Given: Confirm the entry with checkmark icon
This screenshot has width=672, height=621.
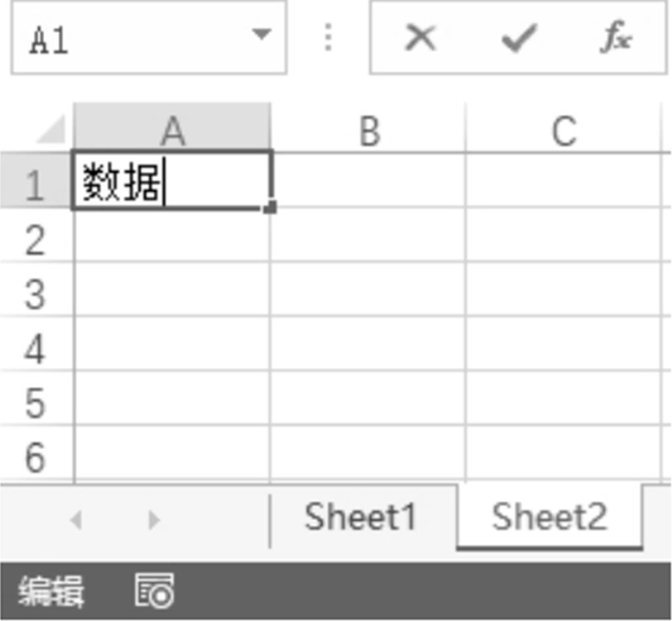Looking at the screenshot, I should pyautogui.click(x=519, y=37).
